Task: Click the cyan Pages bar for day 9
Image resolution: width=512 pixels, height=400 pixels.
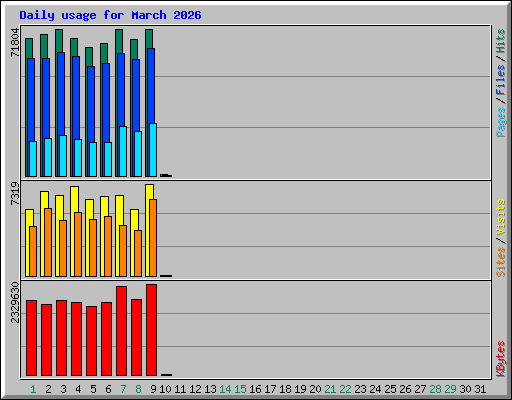Action: [x=153, y=150]
